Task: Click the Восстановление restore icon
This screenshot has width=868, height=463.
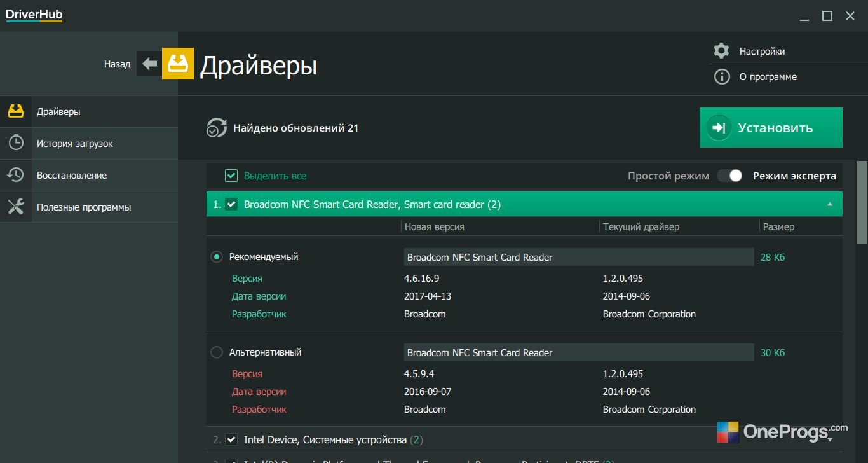Action: (16, 175)
